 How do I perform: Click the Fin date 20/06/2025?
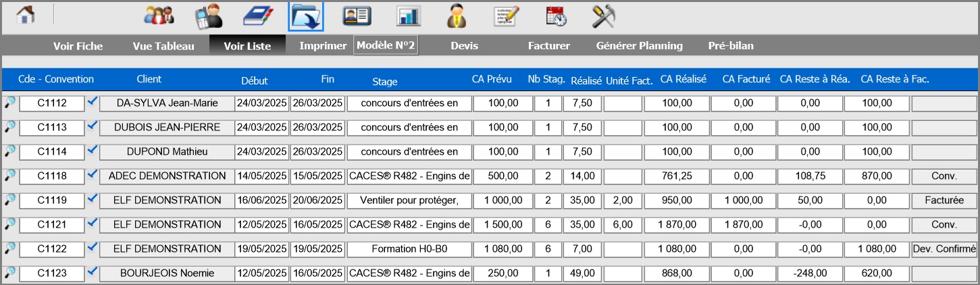click(317, 201)
